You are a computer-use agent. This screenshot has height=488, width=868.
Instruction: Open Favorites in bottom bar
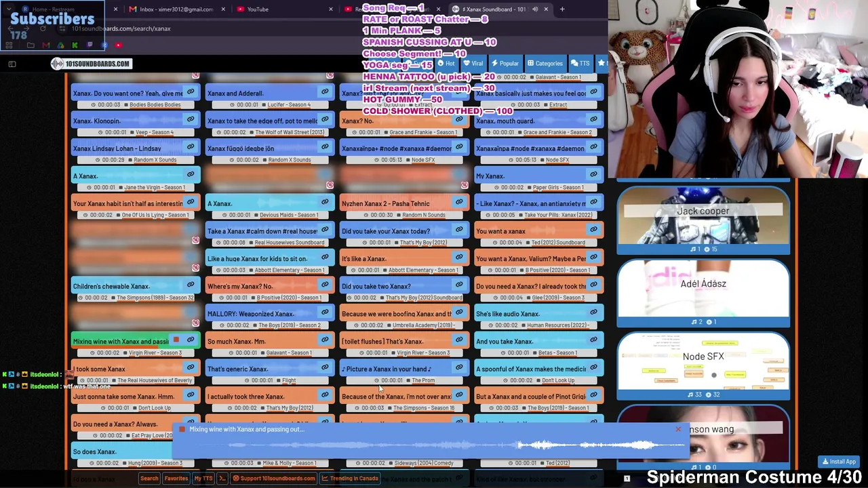point(176,479)
